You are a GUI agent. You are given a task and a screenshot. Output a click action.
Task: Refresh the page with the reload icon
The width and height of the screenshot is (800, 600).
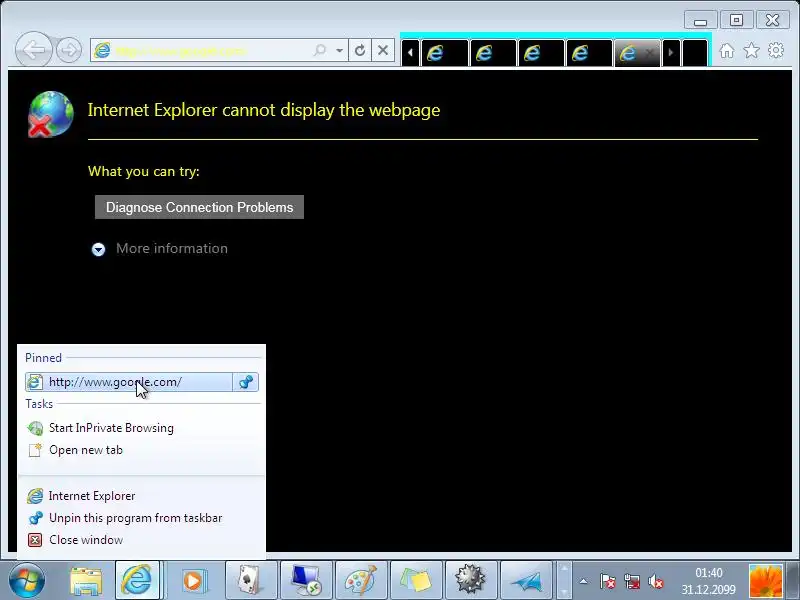pyautogui.click(x=360, y=51)
